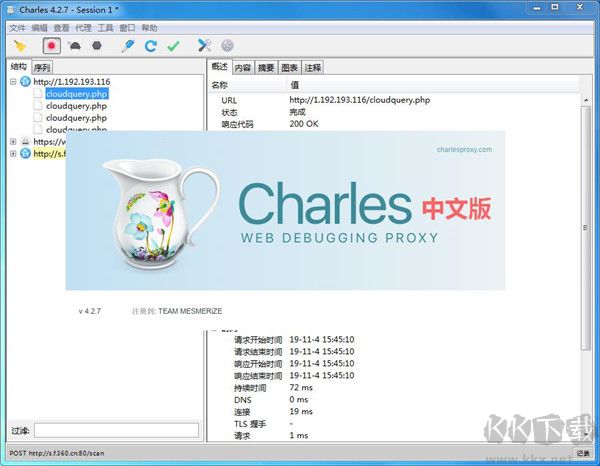The image size is (600, 466).
Task: Click the 状态 row value 完成
Action: click(297, 112)
